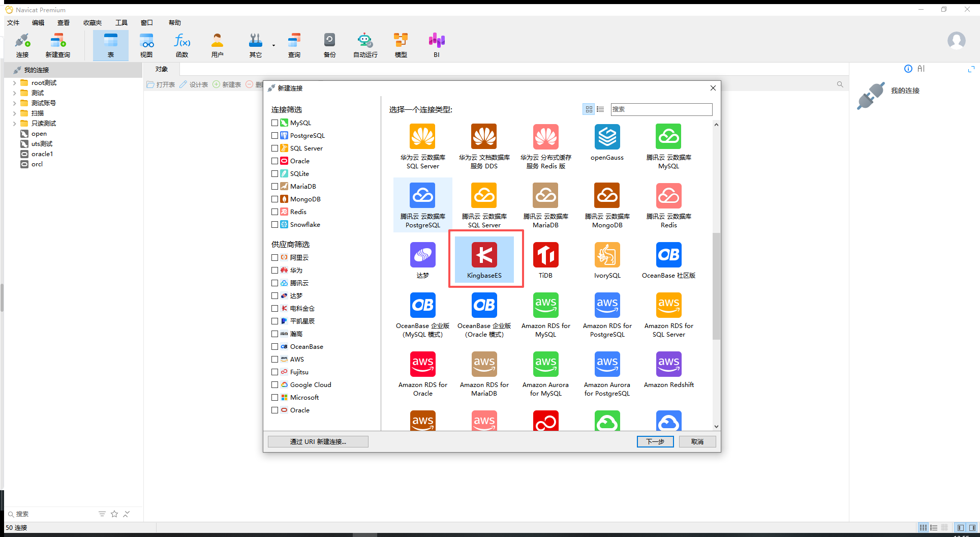Select 华为云 云数据库 SQL Server

422,146
